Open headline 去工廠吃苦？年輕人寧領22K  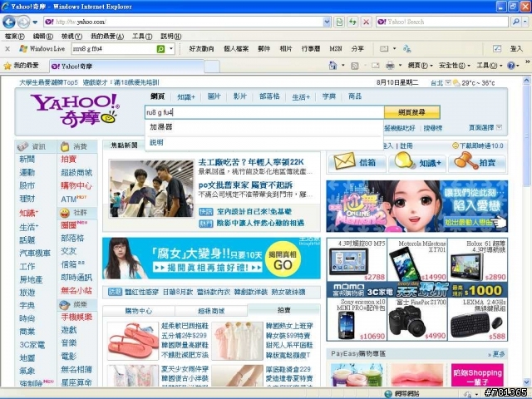pyautogui.click(x=251, y=162)
